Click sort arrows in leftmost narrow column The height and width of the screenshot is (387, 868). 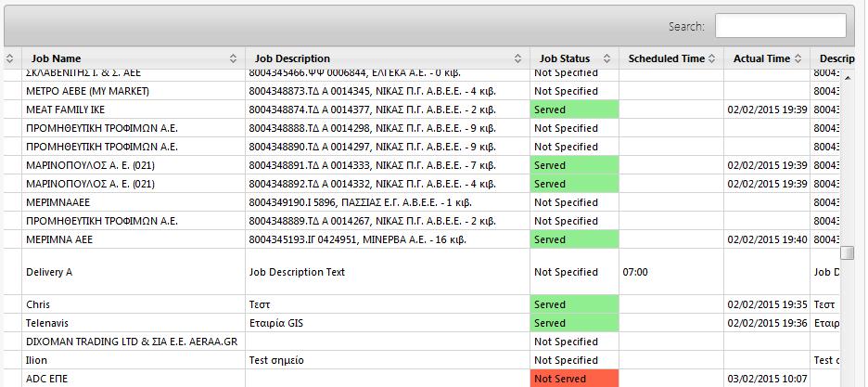pyautogui.click(x=10, y=58)
